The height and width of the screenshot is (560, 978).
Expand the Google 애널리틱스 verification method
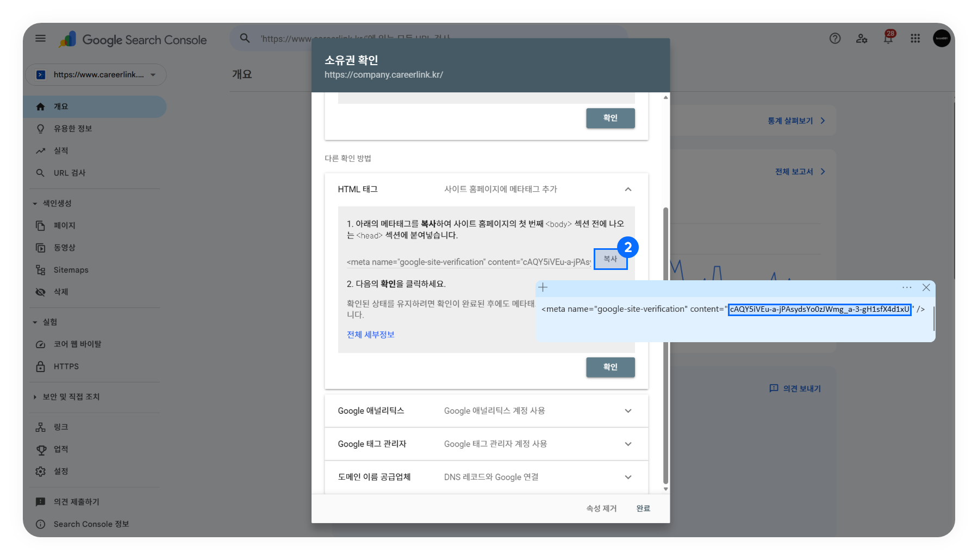click(628, 411)
